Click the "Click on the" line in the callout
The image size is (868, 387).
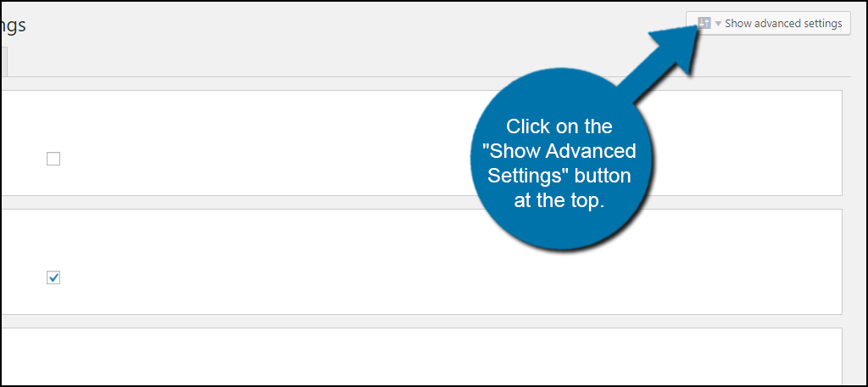(x=559, y=126)
